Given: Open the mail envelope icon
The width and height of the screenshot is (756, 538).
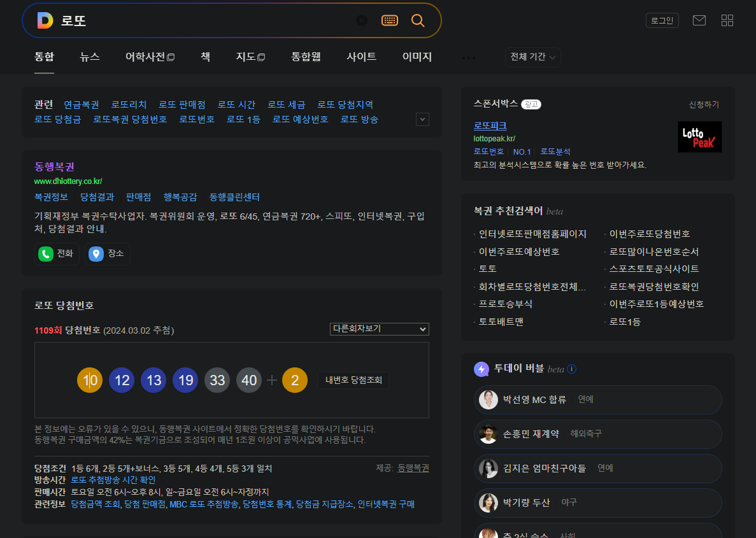Looking at the screenshot, I should 699,20.
